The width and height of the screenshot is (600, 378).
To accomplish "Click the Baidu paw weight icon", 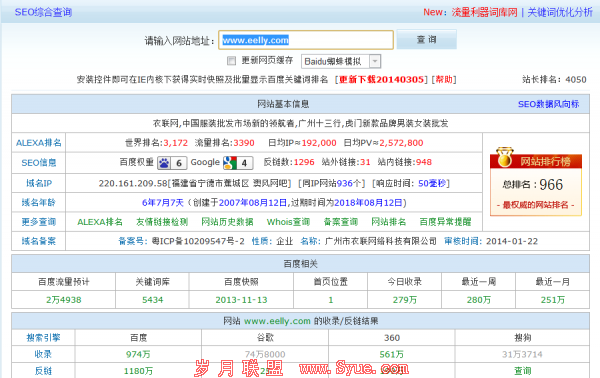I will point(164,163).
